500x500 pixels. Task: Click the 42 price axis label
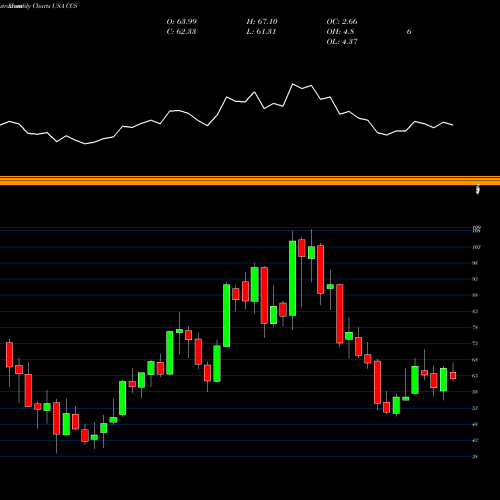[x=475, y=440]
